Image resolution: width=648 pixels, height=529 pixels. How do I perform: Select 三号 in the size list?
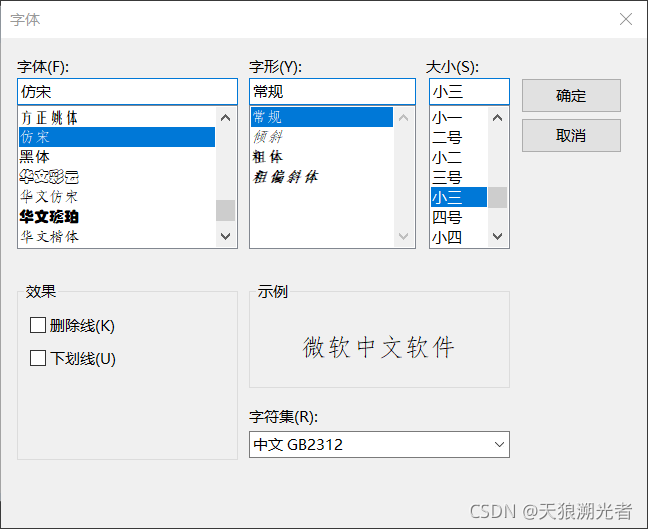(459, 177)
